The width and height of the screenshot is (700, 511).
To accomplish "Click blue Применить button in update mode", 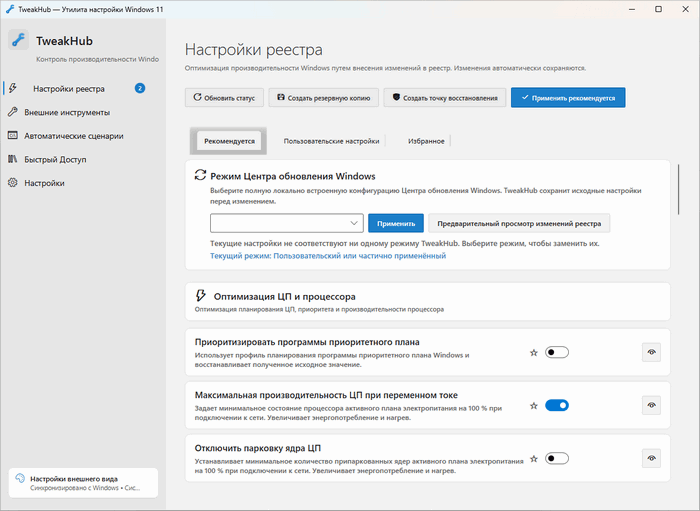I will click(x=396, y=223).
